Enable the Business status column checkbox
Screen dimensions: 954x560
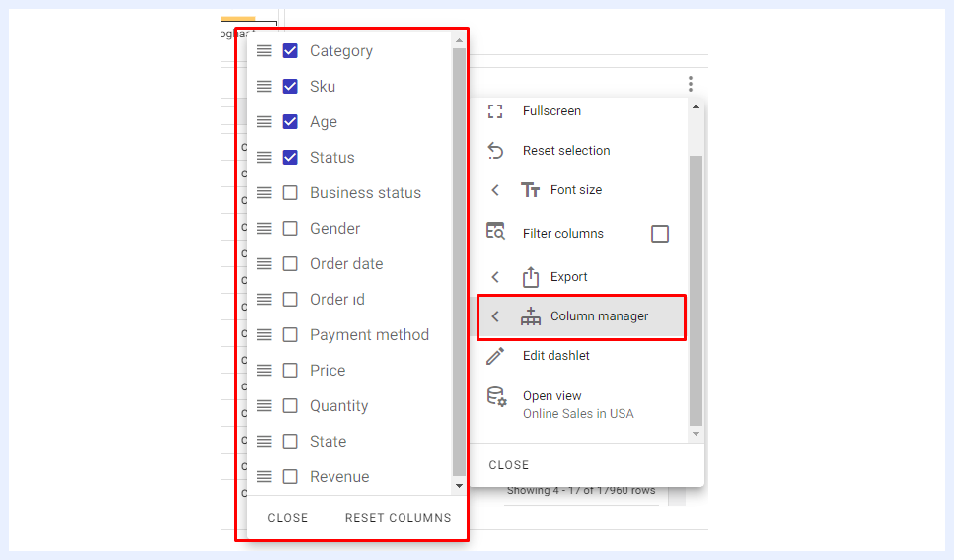coord(290,193)
